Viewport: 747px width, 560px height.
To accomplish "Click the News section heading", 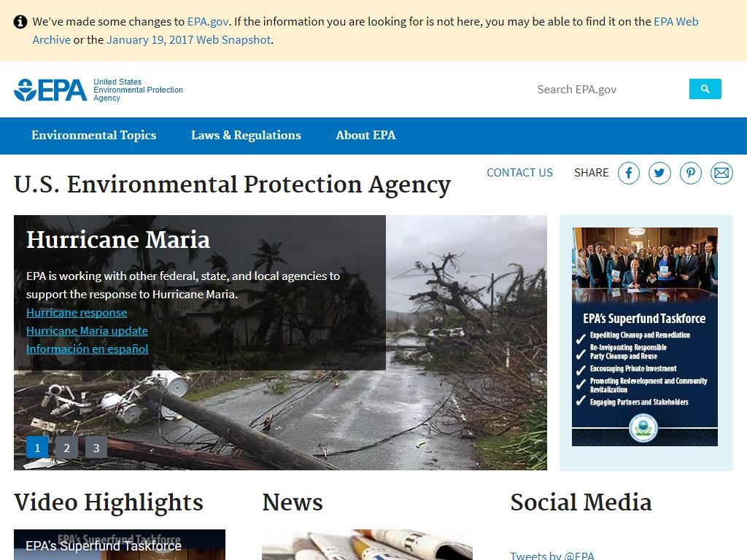I will (293, 502).
